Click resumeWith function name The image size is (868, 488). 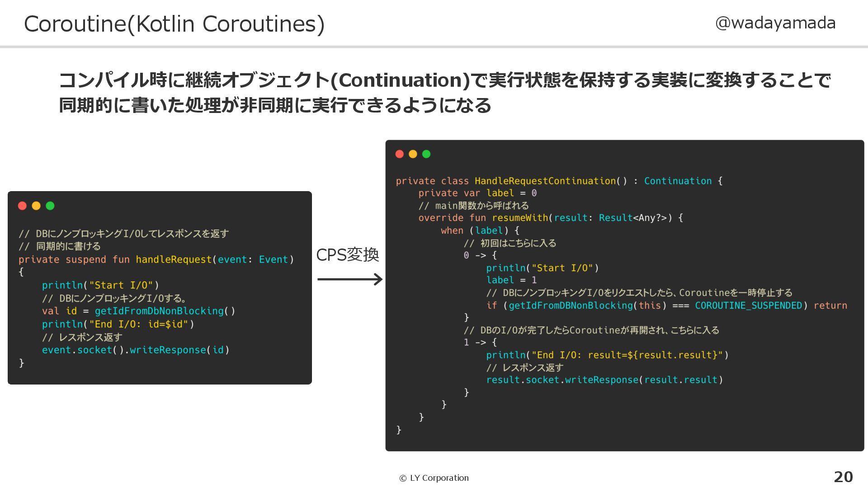[x=520, y=218]
